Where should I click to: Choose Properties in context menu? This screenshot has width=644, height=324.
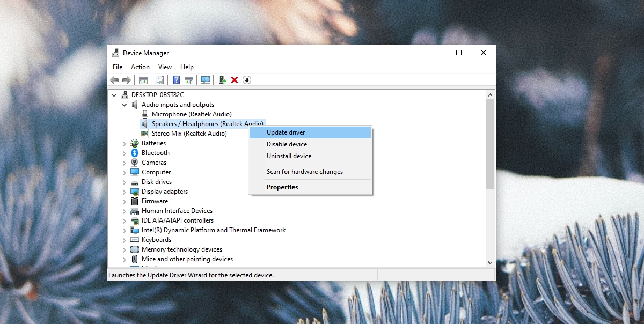click(310, 187)
